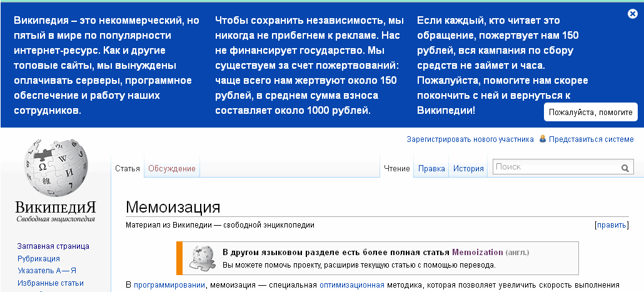Click the ВикипедиЯ wordmark under the globe
644x292 pixels.
(x=56, y=206)
